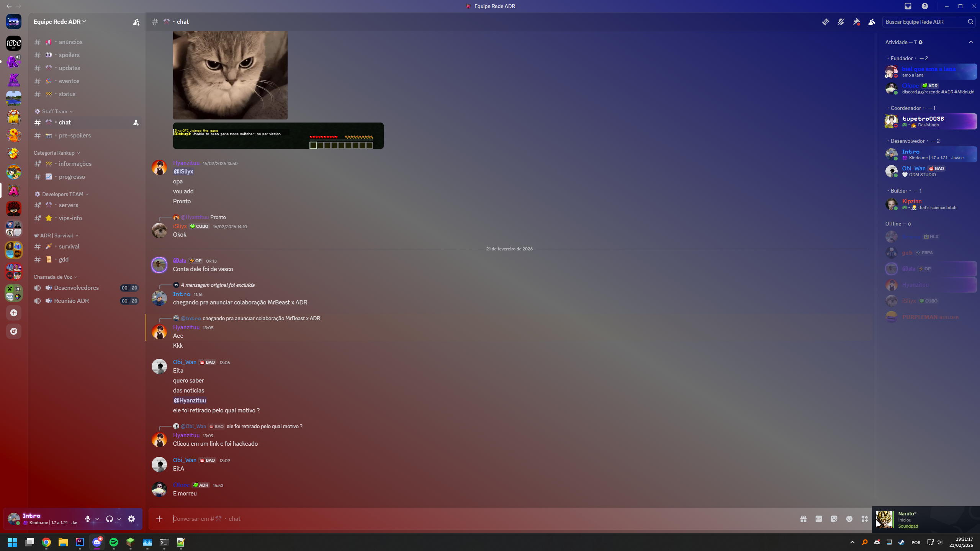This screenshot has width=980, height=551.
Task: Open the microphone device chevron
Action: click(x=97, y=518)
